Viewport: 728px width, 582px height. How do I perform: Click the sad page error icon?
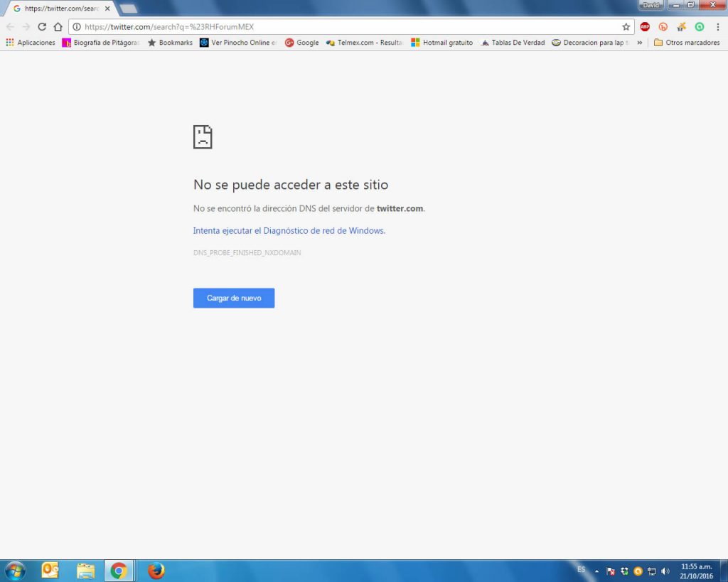tap(203, 137)
